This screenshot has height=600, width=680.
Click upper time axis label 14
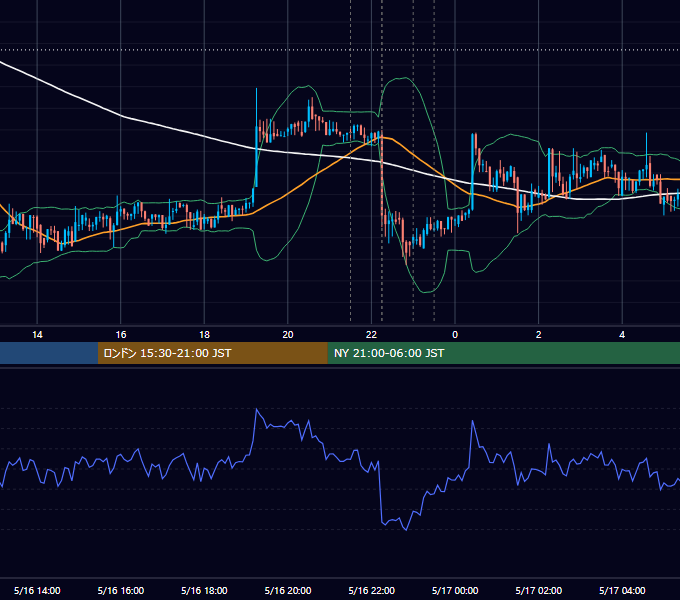[x=37, y=335]
